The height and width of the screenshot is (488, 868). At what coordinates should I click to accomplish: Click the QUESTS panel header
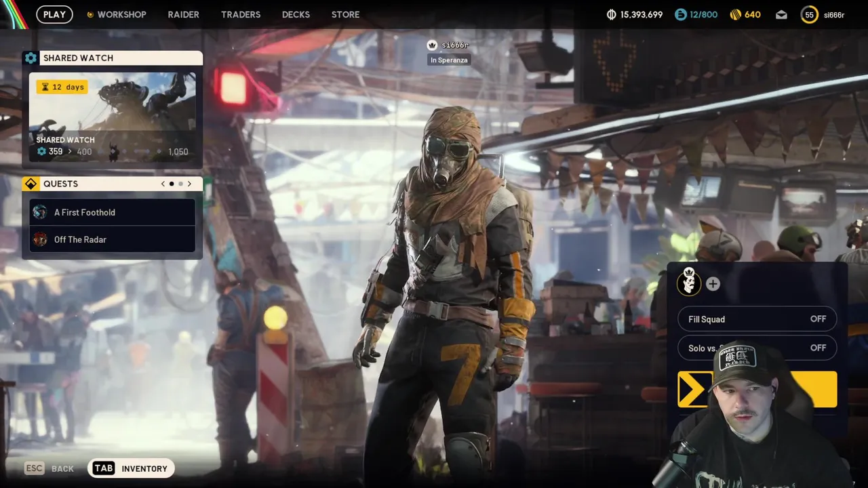pos(113,184)
